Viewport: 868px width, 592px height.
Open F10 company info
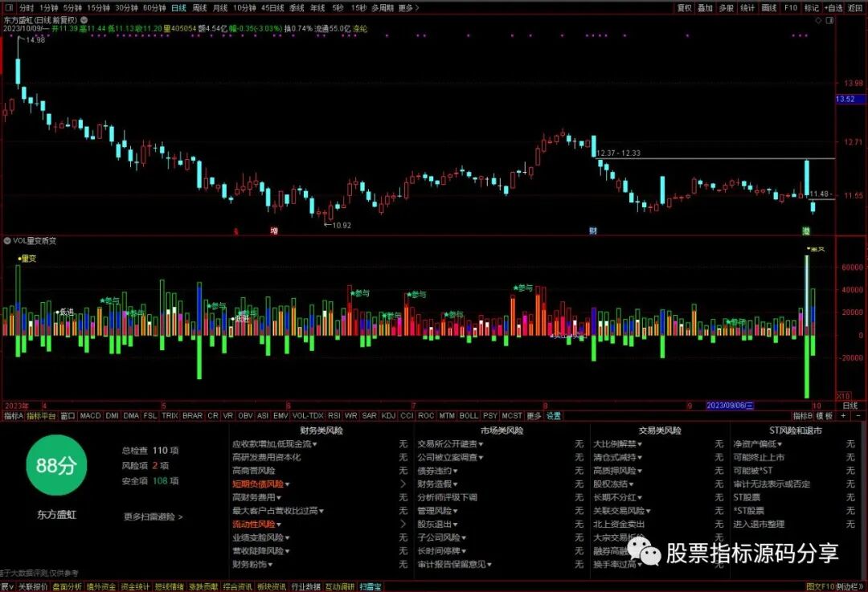tap(791, 8)
